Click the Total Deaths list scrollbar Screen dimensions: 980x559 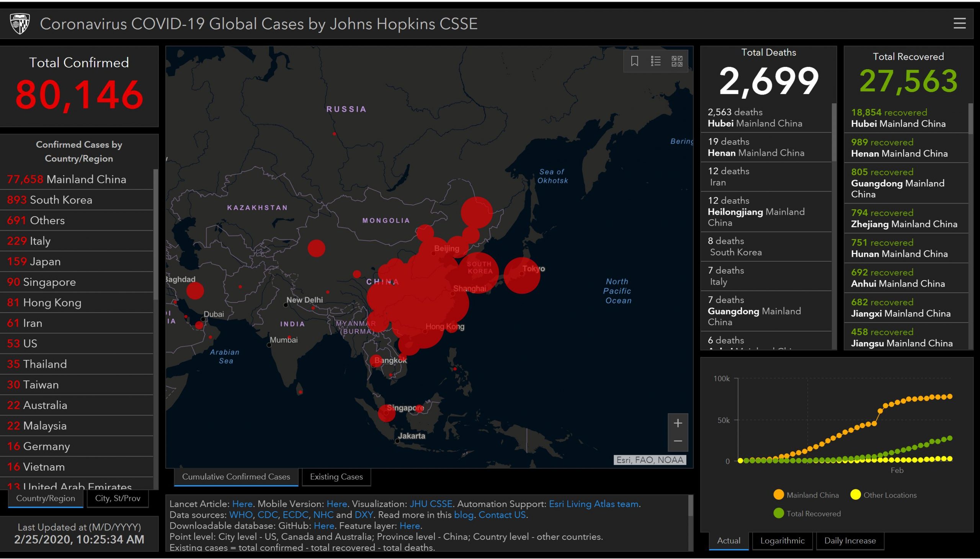(x=834, y=132)
